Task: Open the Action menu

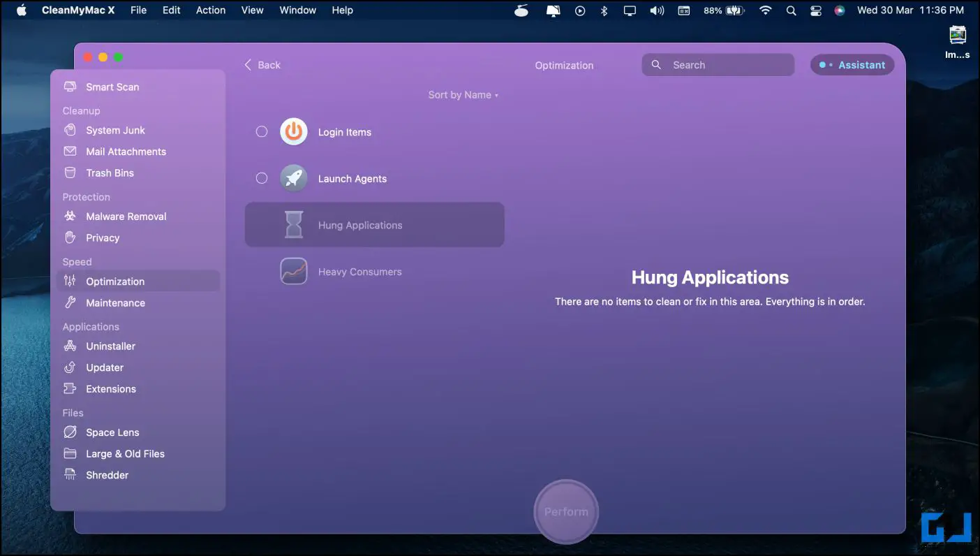Action: pyautogui.click(x=211, y=10)
